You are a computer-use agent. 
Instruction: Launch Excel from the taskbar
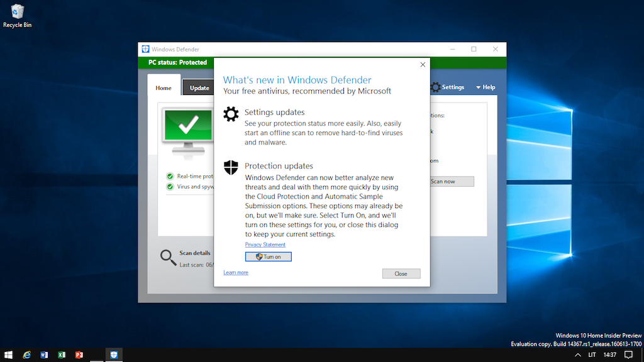62,355
